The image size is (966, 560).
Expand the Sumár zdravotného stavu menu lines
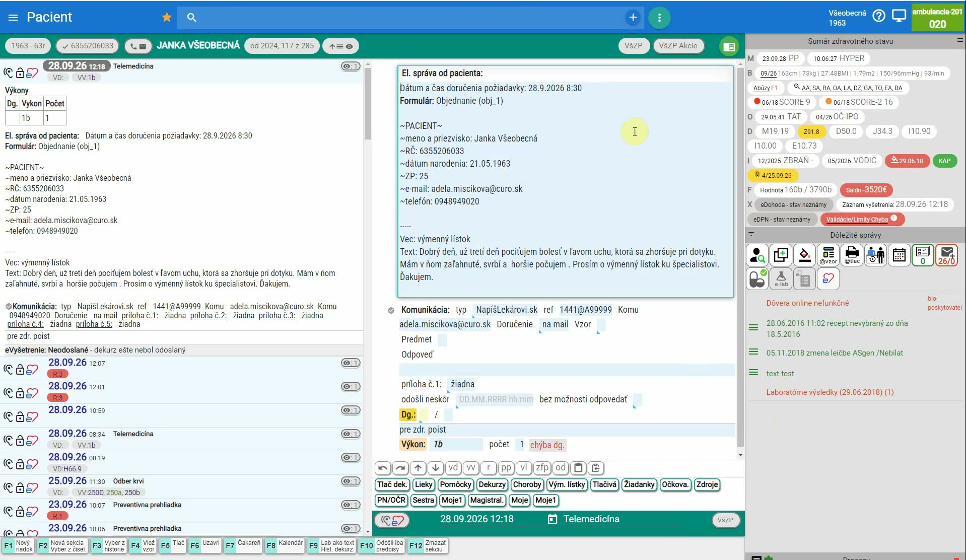pos(959,40)
